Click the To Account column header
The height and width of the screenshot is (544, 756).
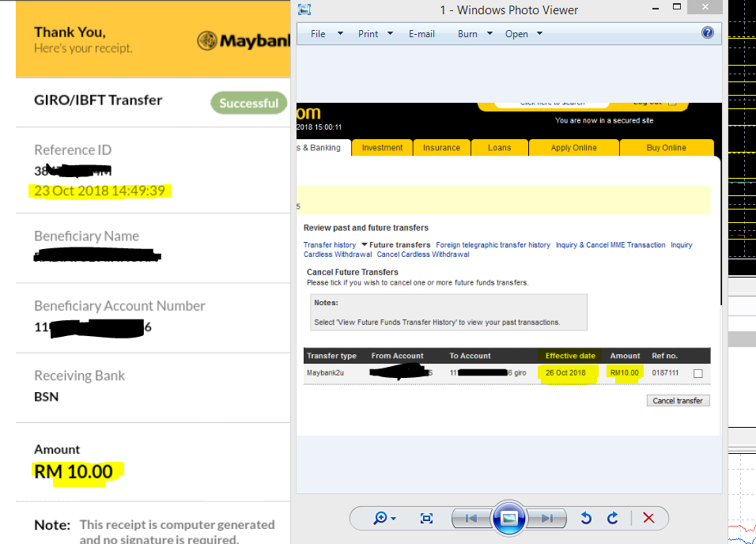pyautogui.click(x=470, y=356)
